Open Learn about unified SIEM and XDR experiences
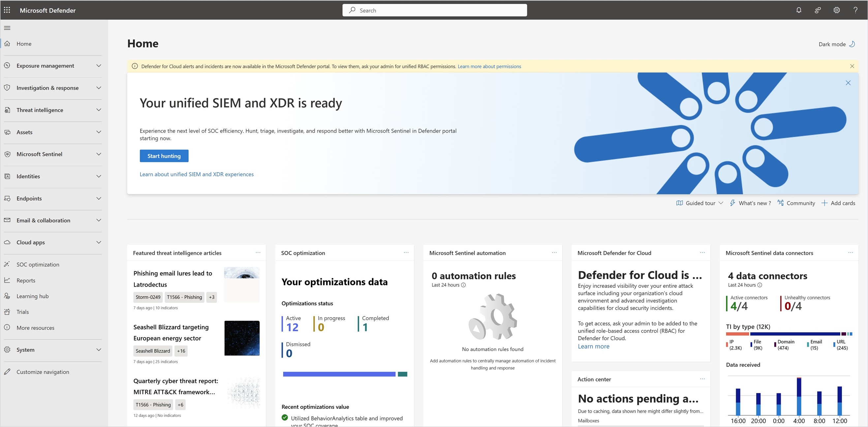868x427 pixels. point(197,174)
